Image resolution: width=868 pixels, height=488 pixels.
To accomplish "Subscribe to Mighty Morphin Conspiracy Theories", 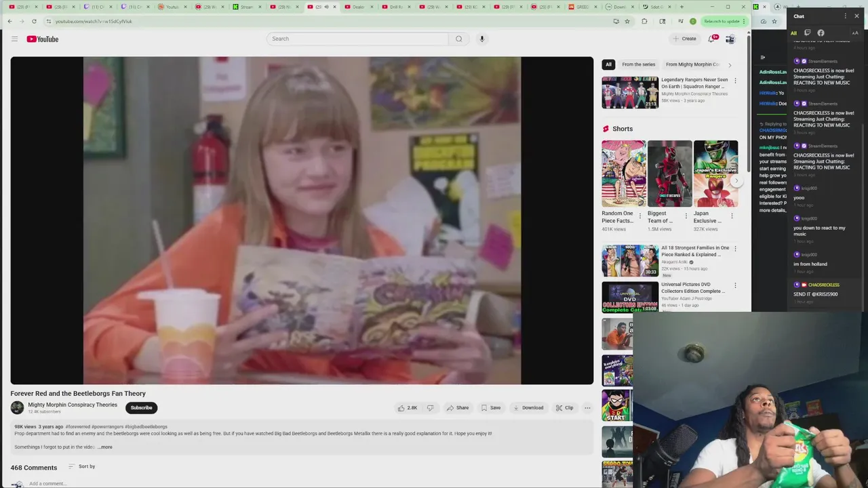I will [x=141, y=407].
